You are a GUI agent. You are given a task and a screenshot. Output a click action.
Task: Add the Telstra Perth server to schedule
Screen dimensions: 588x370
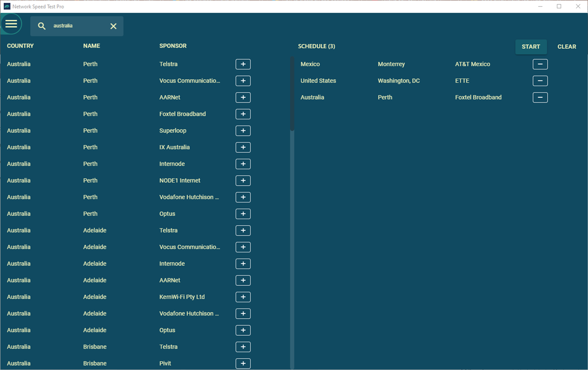click(243, 64)
